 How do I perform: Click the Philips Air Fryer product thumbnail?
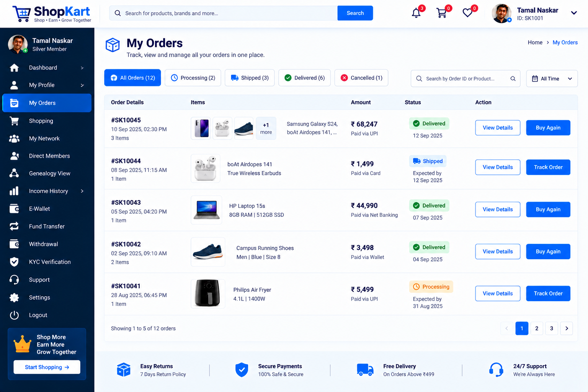pyautogui.click(x=208, y=294)
